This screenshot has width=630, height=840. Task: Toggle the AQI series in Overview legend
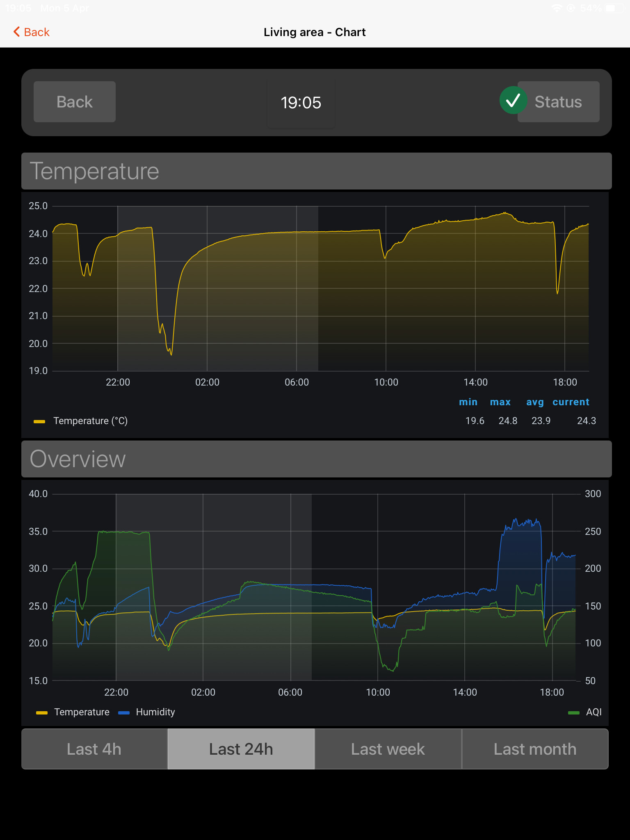click(x=594, y=712)
